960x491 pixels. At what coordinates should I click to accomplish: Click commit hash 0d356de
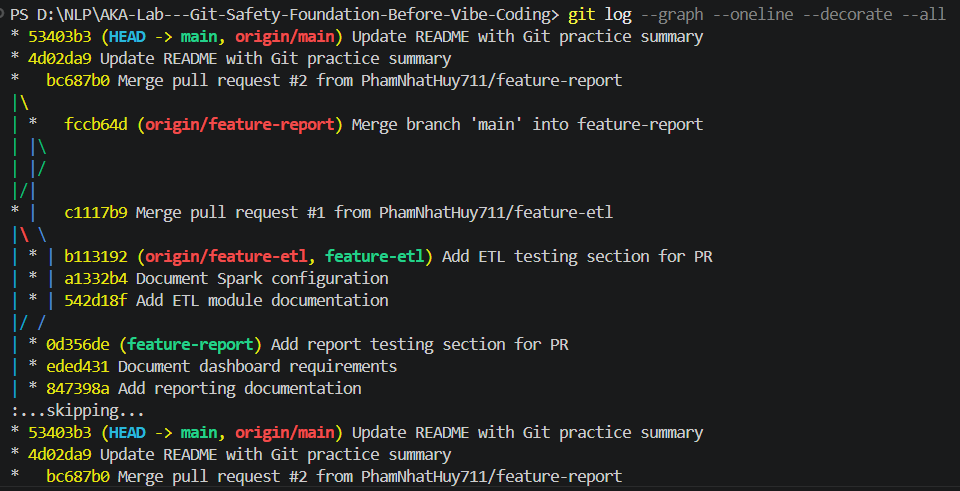78,345
